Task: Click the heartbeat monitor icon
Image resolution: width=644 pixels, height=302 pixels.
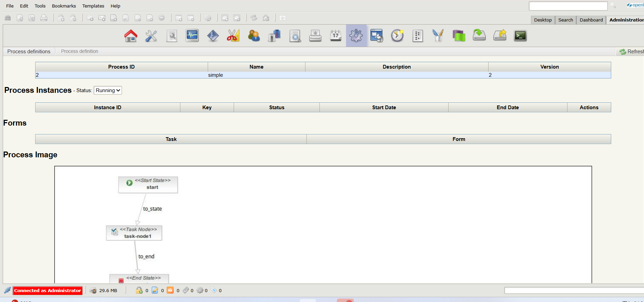Action: tap(192, 36)
